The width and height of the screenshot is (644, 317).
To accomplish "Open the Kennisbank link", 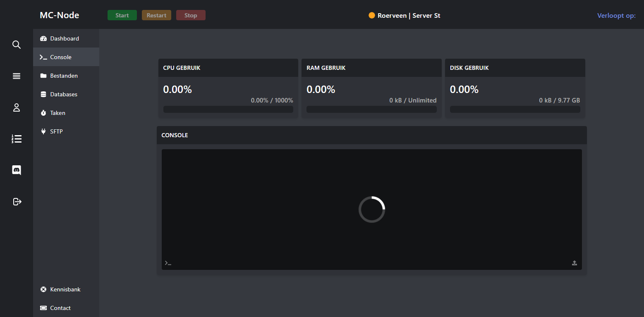I will (65, 289).
